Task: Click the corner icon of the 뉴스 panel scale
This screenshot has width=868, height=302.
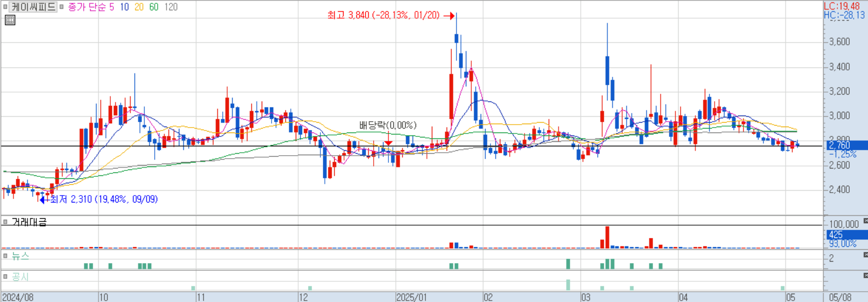Action: [865, 254]
